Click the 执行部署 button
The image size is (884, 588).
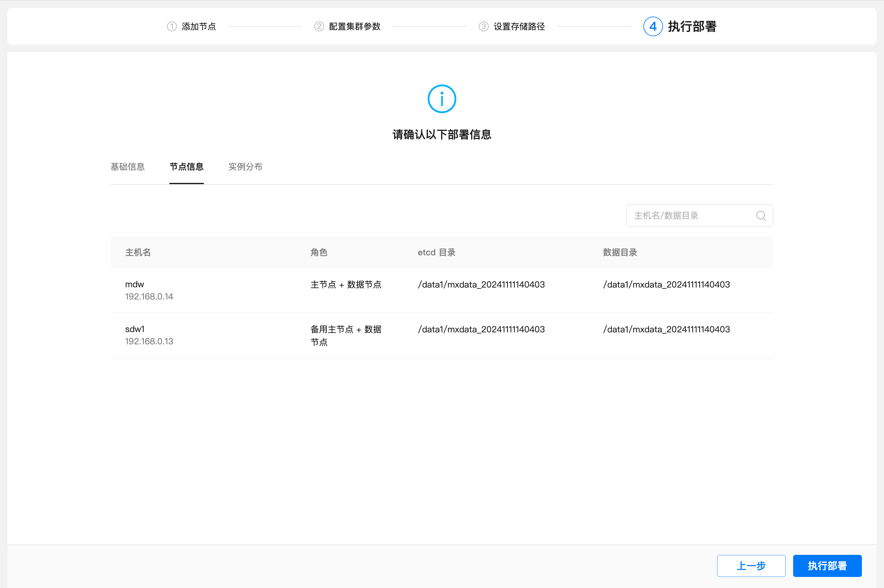point(827,566)
